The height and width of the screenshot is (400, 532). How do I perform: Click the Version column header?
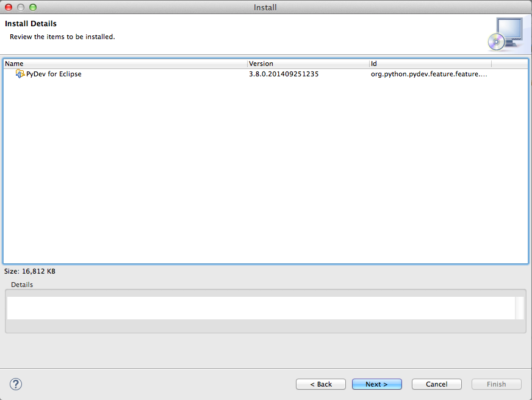click(x=308, y=64)
